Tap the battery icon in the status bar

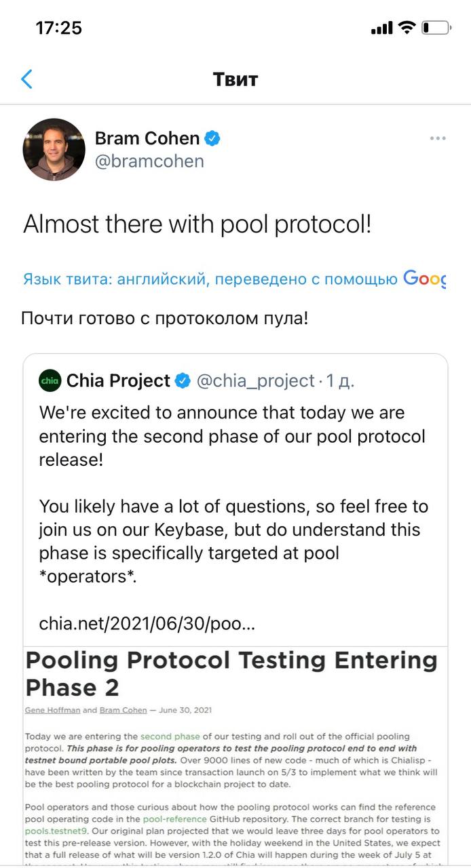click(436, 28)
